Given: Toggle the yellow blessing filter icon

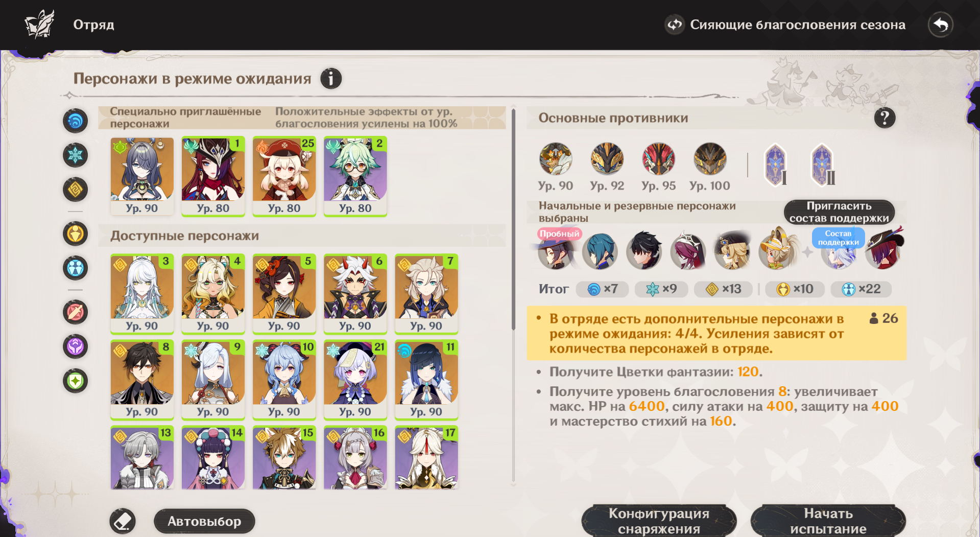Looking at the screenshot, I should (76, 234).
